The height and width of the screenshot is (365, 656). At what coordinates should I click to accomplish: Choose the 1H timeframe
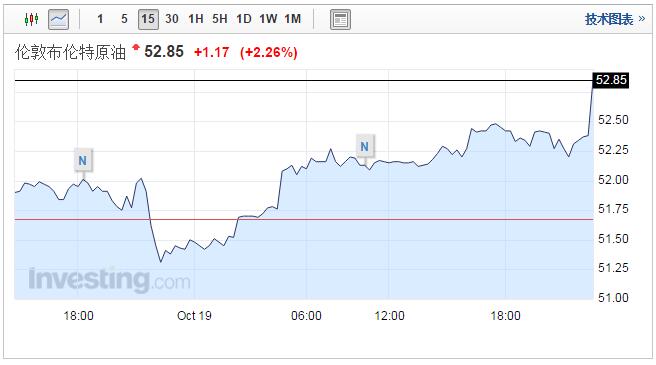(196, 19)
